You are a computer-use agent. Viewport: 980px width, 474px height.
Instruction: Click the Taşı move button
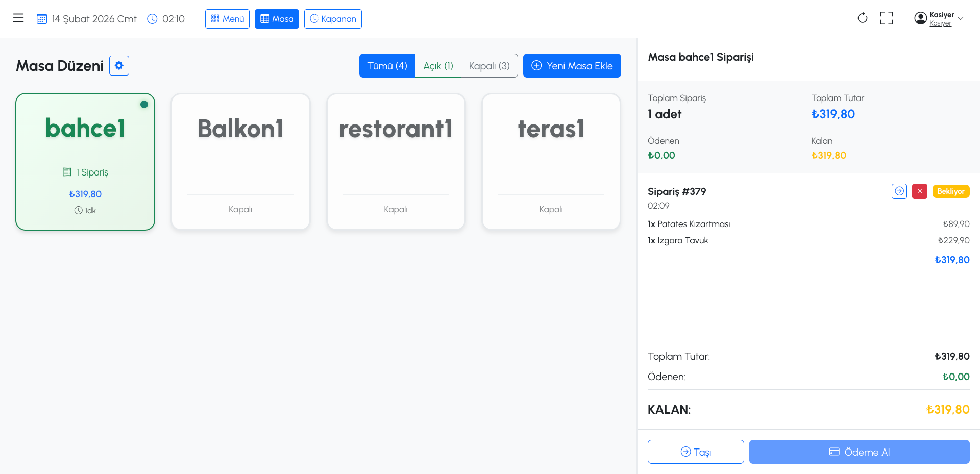tap(695, 452)
